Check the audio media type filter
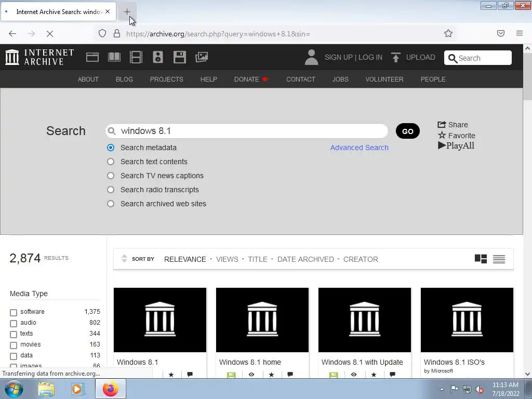 [14, 323]
